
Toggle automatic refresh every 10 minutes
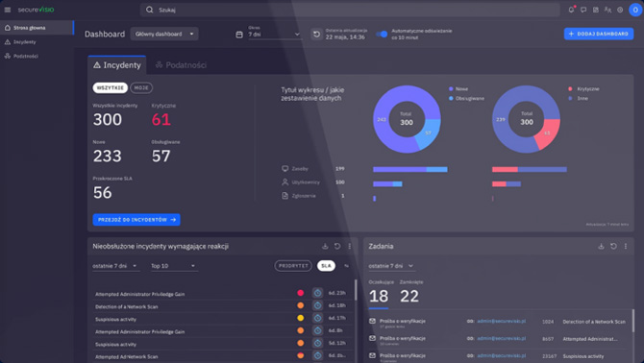[382, 34]
